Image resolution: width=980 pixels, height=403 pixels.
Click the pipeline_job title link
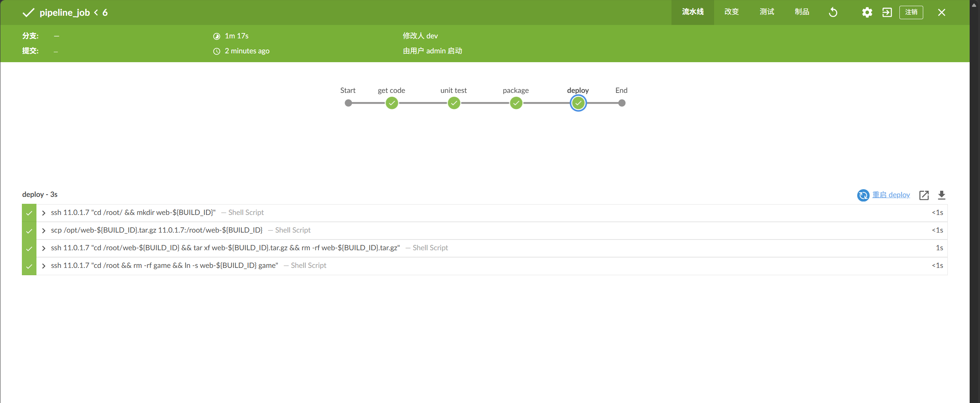[64, 13]
